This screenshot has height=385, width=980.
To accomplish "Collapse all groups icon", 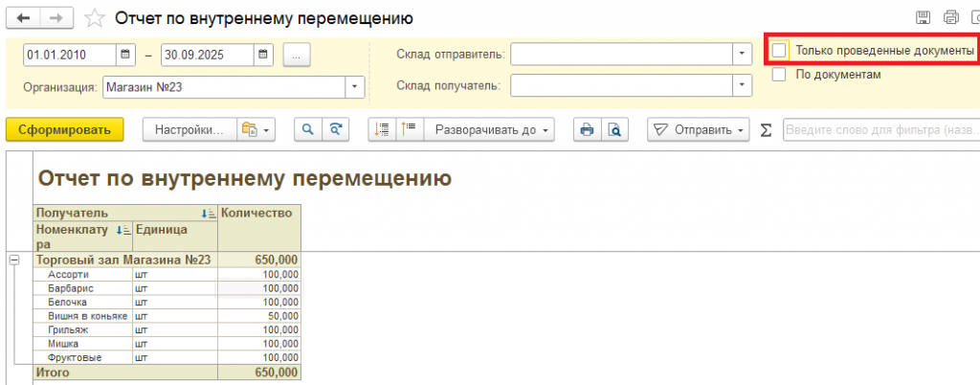I will point(382,130).
